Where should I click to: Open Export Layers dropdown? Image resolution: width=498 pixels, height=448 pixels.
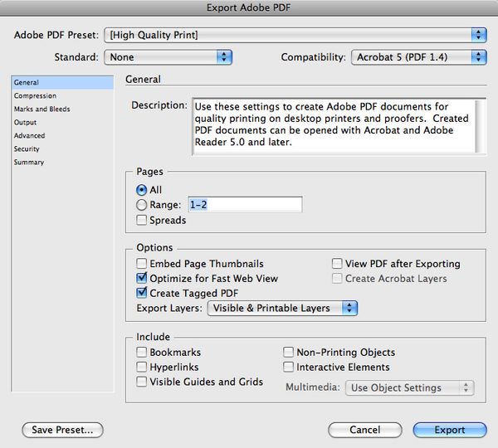click(282, 308)
